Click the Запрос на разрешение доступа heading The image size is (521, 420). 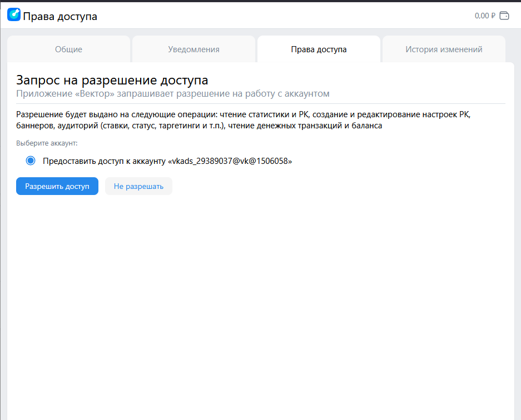[x=112, y=80]
